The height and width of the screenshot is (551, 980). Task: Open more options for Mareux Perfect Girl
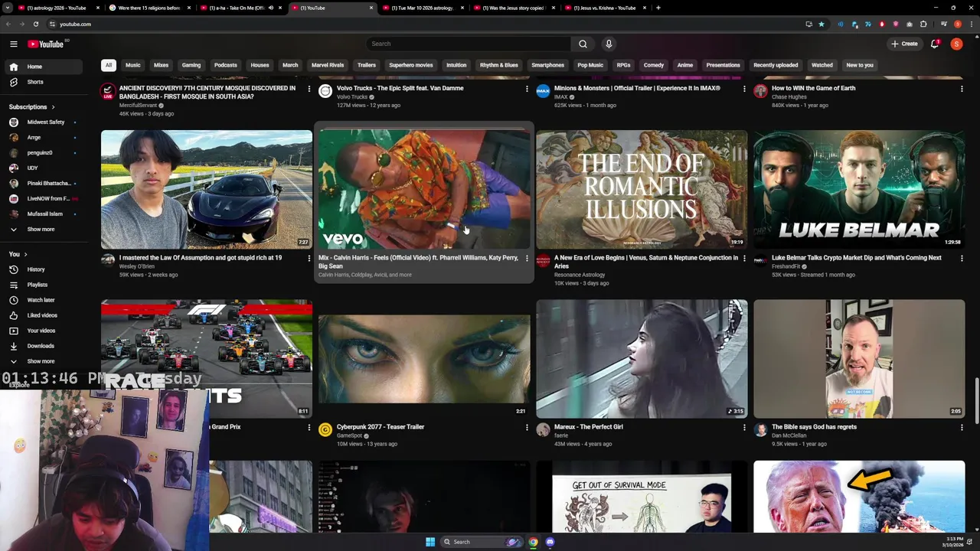[x=744, y=428]
